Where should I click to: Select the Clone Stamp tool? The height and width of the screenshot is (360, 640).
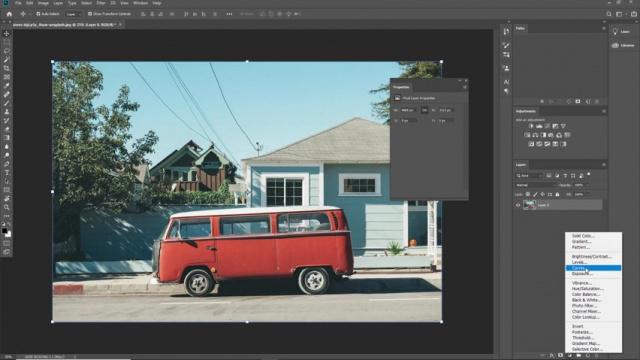click(x=7, y=112)
